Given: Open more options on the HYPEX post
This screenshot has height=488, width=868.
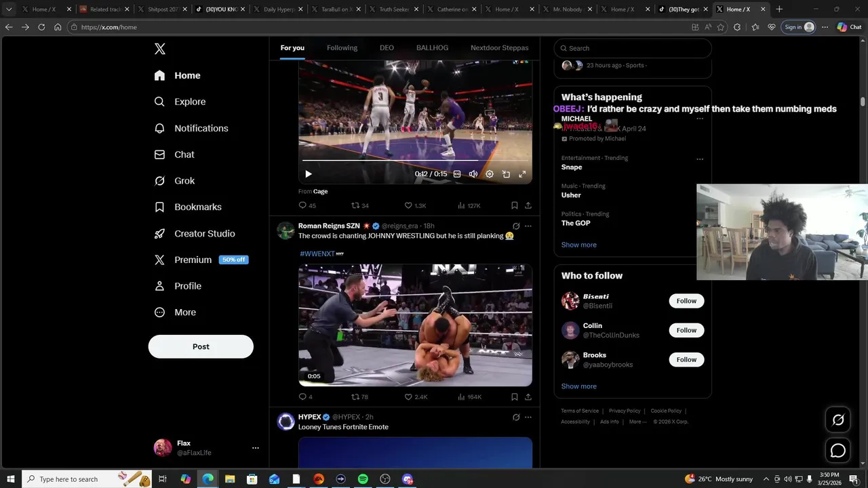Looking at the screenshot, I should (528, 418).
